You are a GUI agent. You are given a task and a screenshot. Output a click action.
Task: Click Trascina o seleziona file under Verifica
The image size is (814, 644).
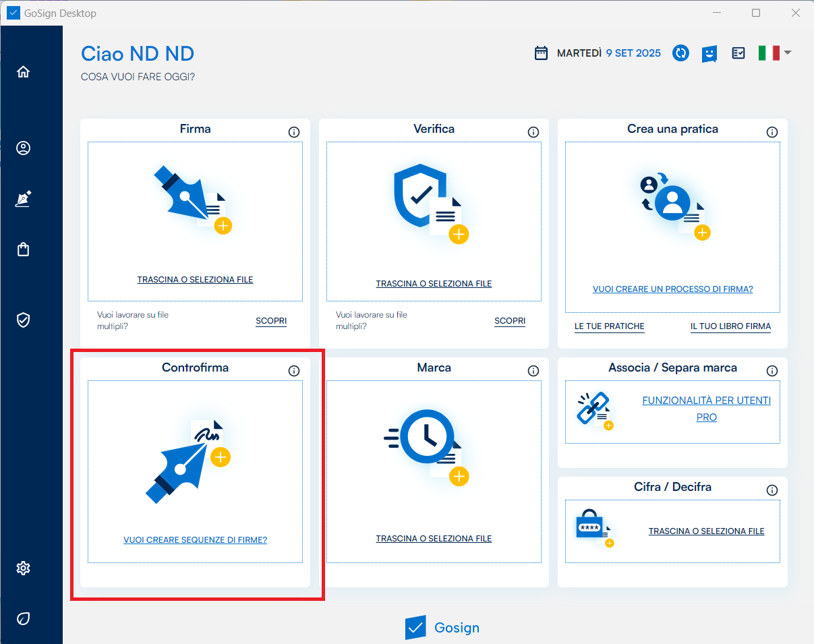click(x=434, y=284)
